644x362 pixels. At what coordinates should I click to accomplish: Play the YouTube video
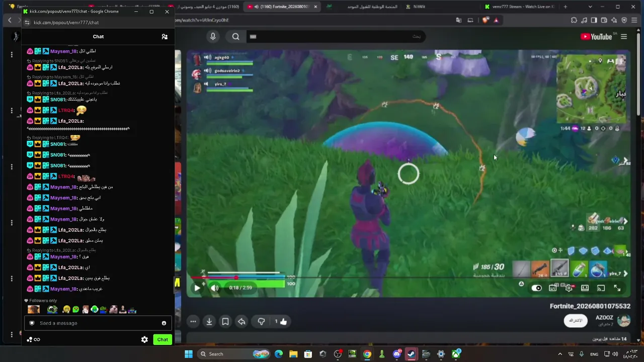197,288
